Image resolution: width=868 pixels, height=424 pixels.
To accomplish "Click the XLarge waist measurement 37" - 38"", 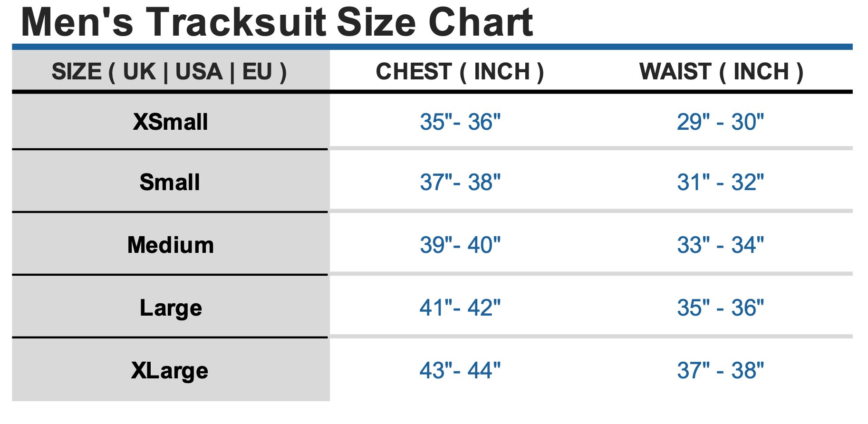I will point(720,371).
